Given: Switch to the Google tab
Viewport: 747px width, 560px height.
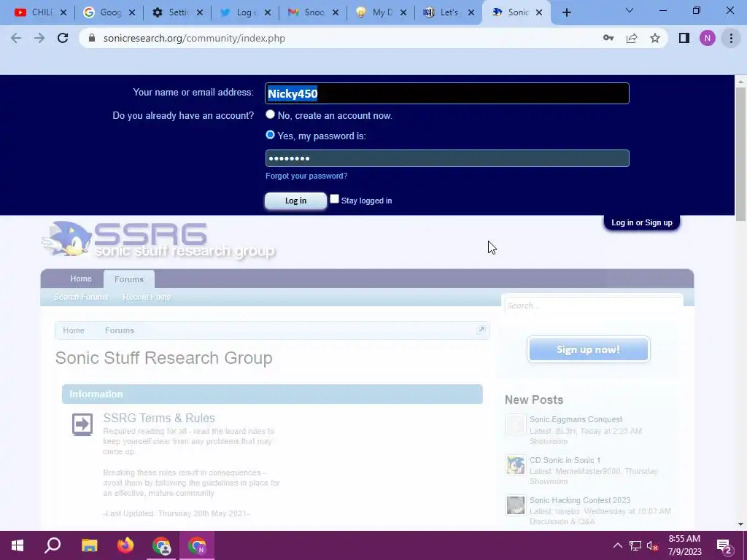Looking at the screenshot, I should click(x=102, y=12).
